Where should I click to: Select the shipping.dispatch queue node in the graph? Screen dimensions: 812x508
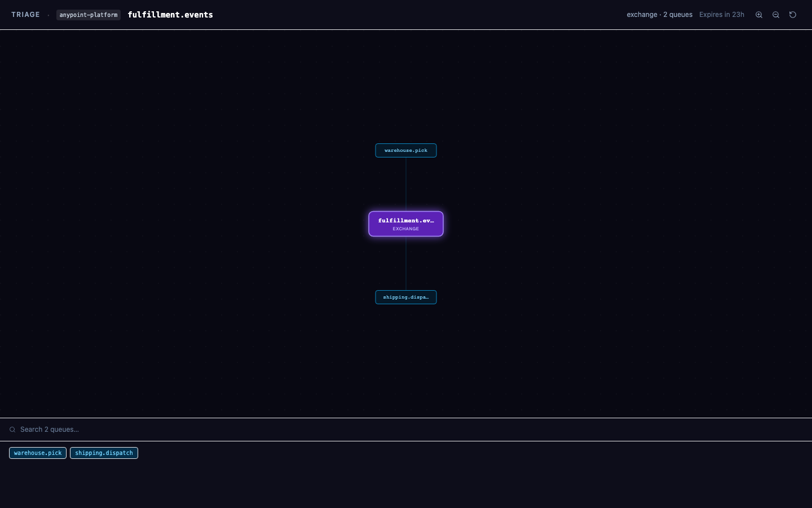pos(406,297)
